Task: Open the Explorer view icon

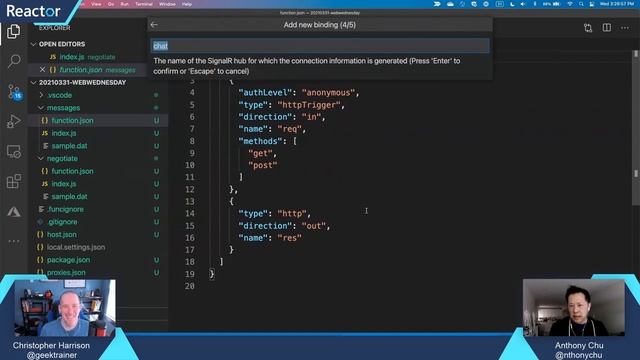Action: tap(13, 32)
